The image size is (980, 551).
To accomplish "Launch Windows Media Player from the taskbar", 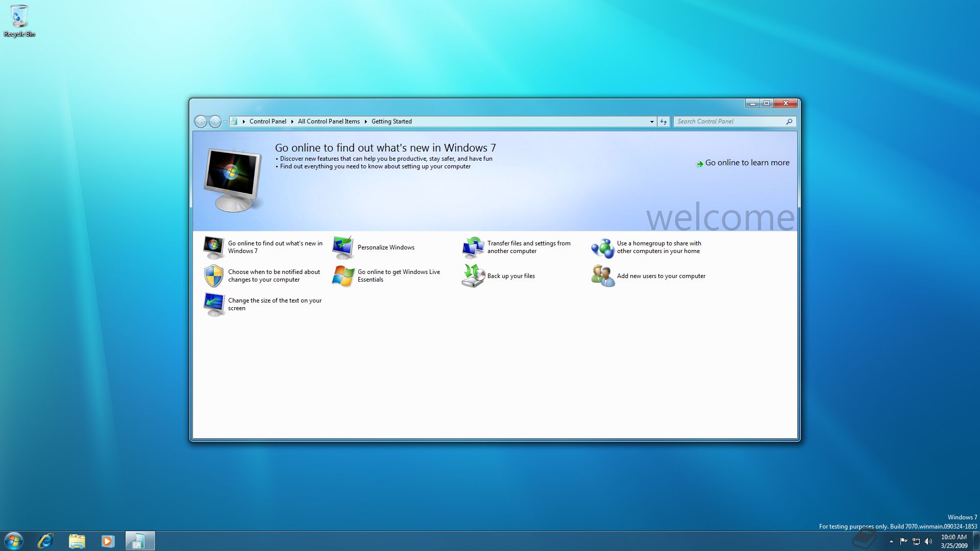I will pyautogui.click(x=108, y=541).
